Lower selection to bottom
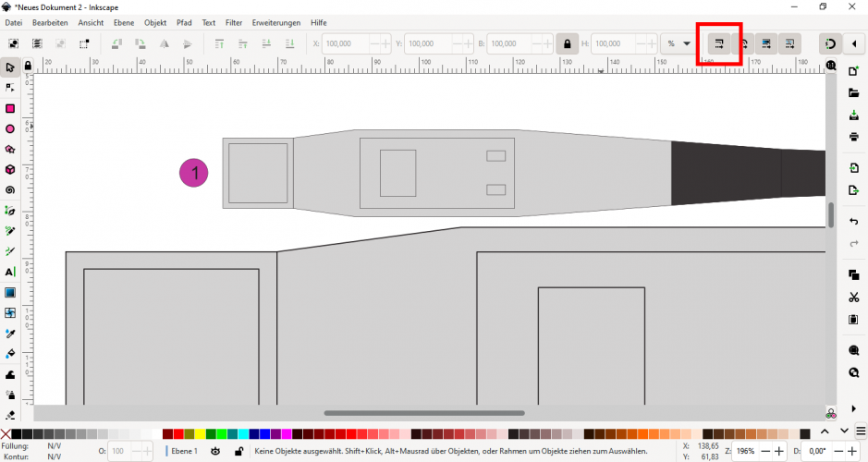 pyautogui.click(x=289, y=43)
